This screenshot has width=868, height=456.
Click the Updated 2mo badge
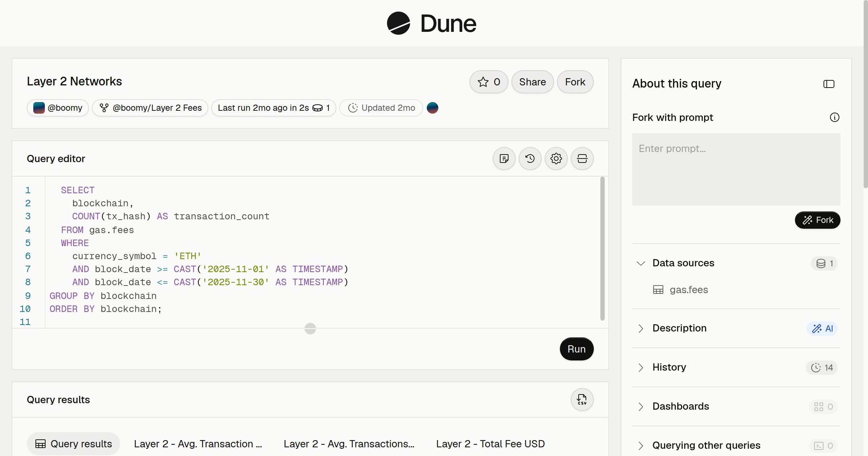pos(381,108)
